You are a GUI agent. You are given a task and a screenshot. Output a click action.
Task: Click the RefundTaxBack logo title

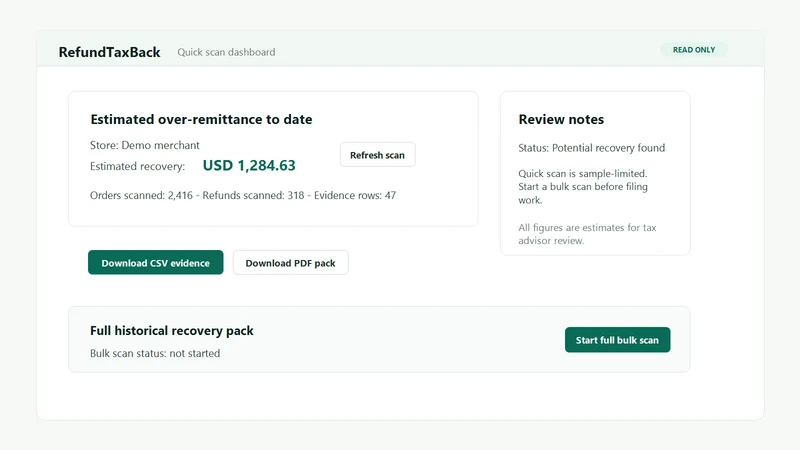pyautogui.click(x=109, y=52)
